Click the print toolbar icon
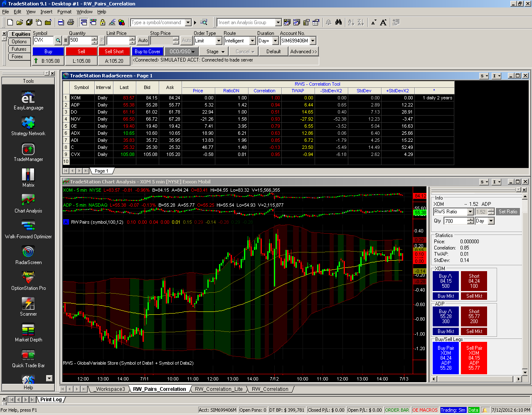Viewport: 532px width, 415px height. [70, 22]
